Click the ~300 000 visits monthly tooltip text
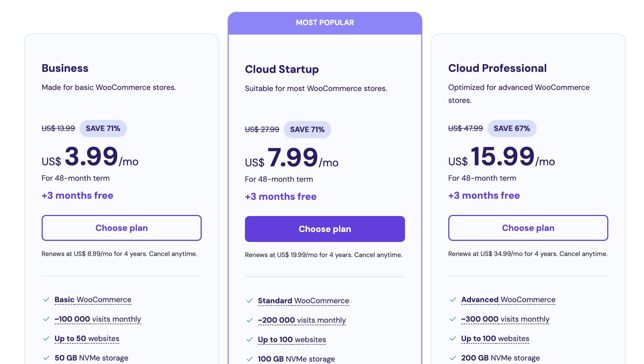 505,319
